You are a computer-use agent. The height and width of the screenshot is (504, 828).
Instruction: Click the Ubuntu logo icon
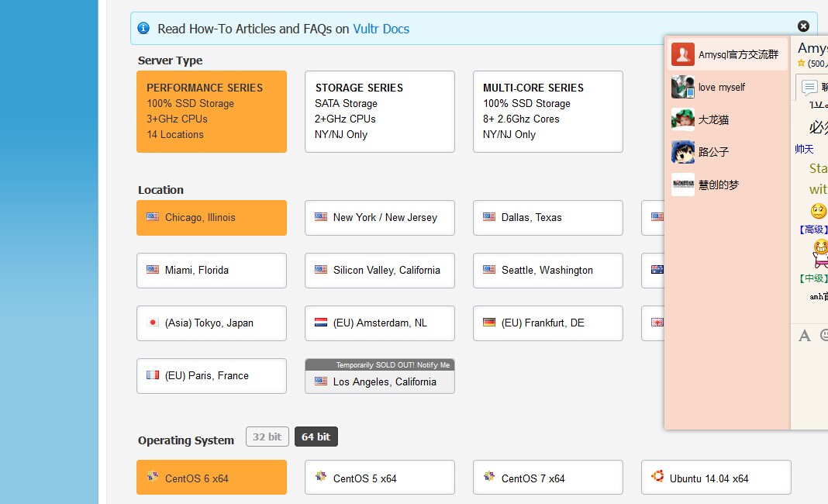657,477
